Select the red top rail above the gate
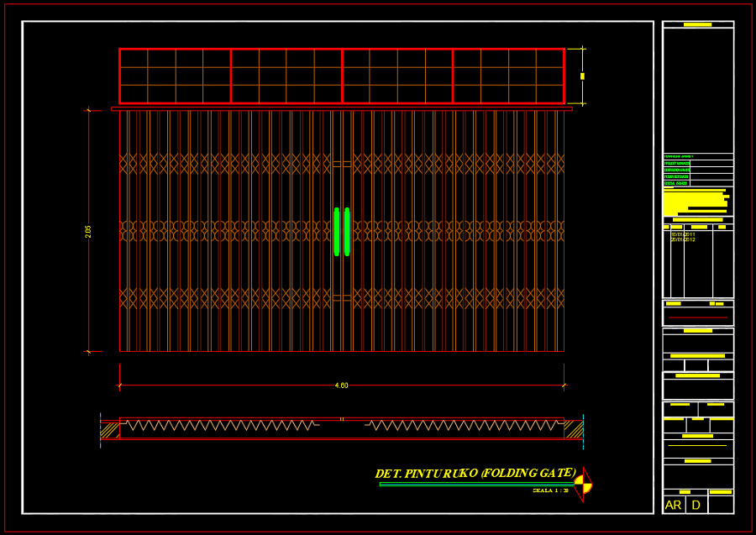Screen dimensions: 756x535 [x=342, y=109]
